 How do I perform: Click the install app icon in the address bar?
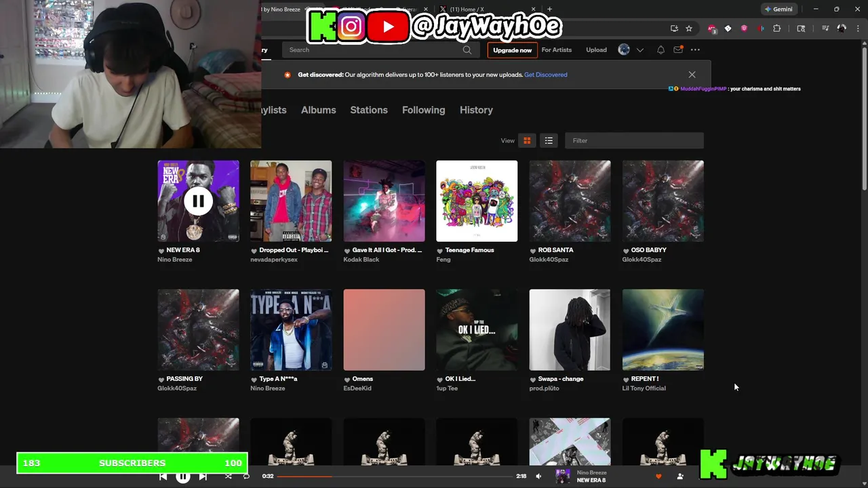pyautogui.click(x=674, y=28)
